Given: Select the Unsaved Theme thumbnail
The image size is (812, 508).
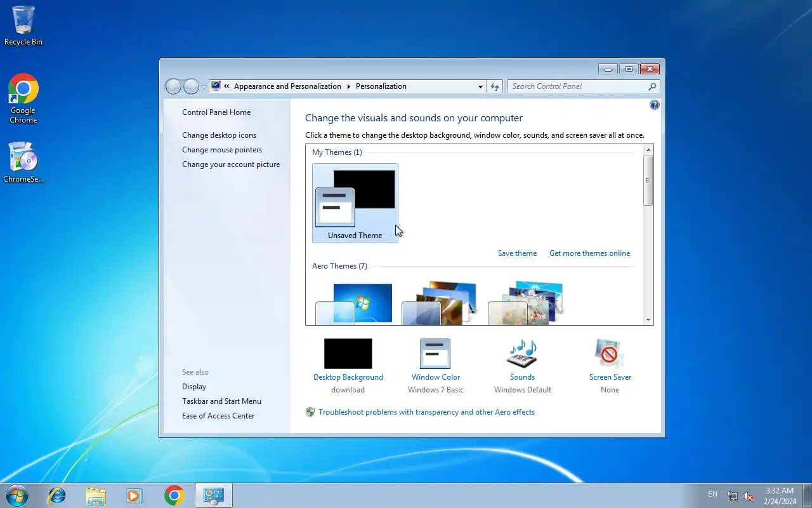Looking at the screenshot, I should pos(355,203).
